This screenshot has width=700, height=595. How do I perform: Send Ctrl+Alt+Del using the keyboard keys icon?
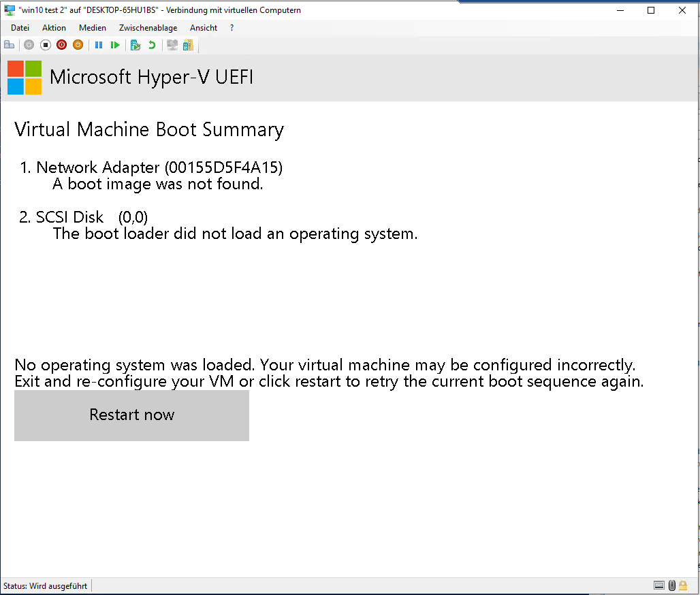(x=10, y=45)
